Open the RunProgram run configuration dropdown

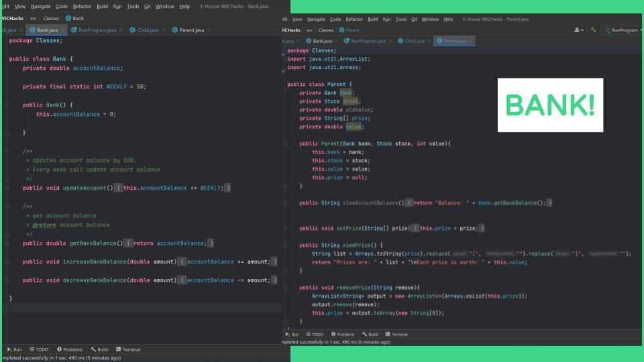[623, 30]
